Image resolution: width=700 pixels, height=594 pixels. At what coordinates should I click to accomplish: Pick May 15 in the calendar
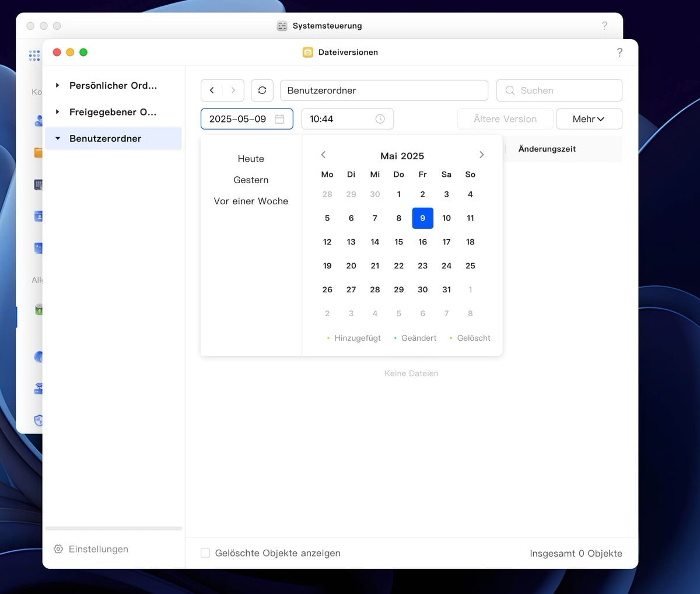point(398,242)
